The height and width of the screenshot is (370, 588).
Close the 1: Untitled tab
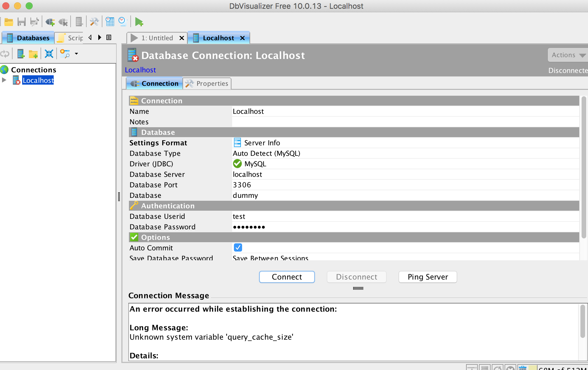pos(181,38)
